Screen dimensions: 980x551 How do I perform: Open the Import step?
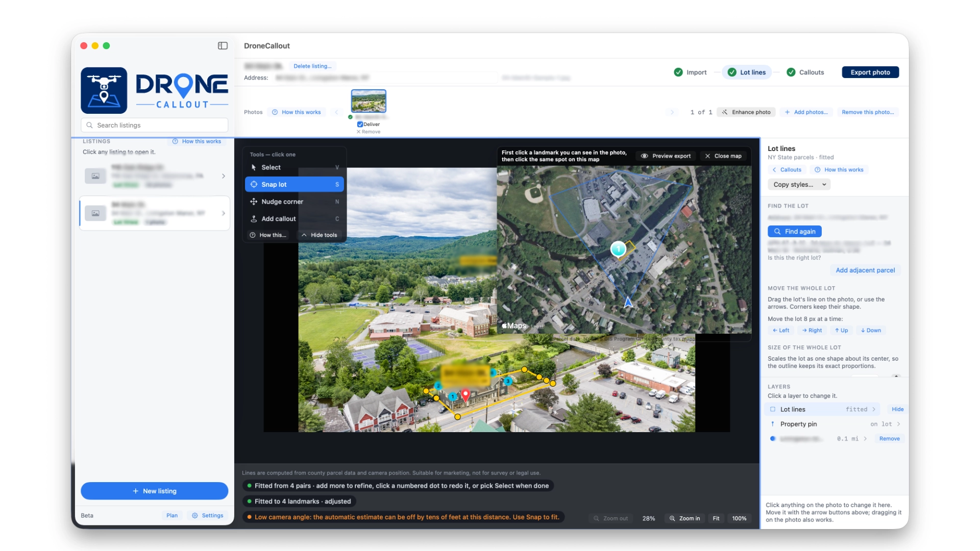(691, 72)
